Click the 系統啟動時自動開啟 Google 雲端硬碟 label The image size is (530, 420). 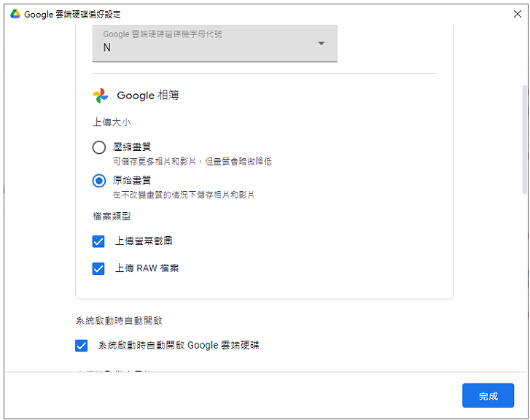tap(179, 346)
